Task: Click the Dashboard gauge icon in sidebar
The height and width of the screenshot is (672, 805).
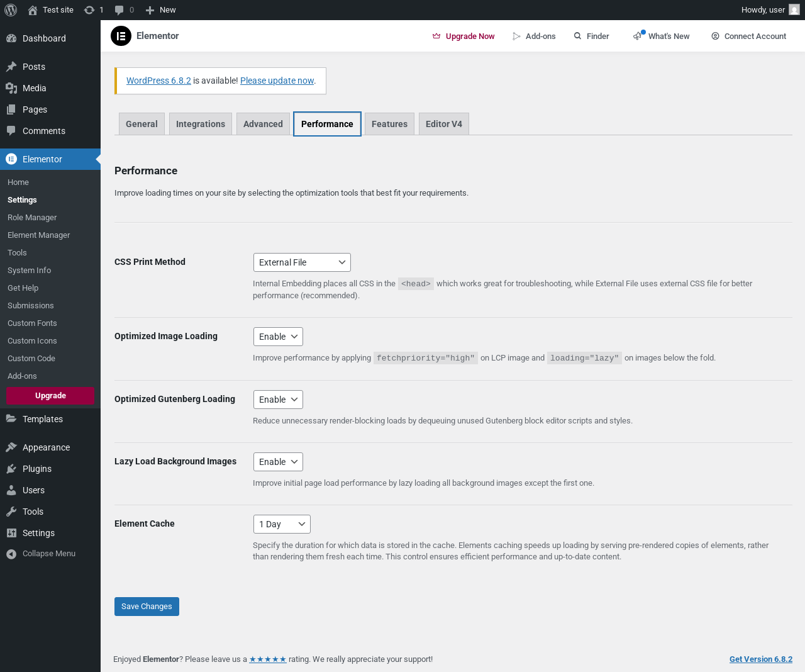Action: coord(11,38)
